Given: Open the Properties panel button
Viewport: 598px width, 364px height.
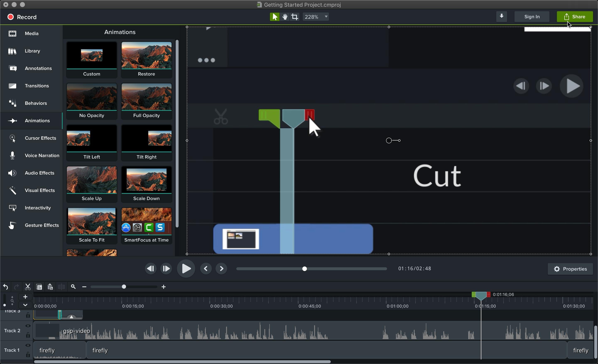Looking at the screenshot, I should (570, 269).
